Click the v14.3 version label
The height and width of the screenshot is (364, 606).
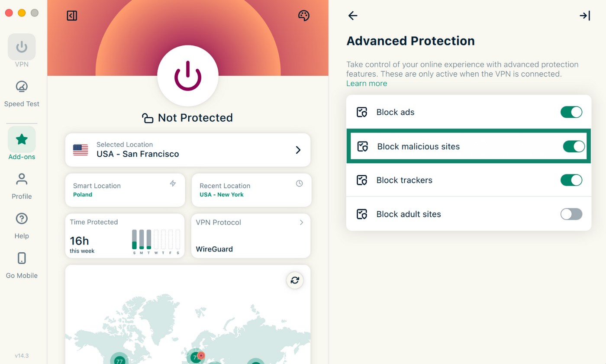[22, 356]
